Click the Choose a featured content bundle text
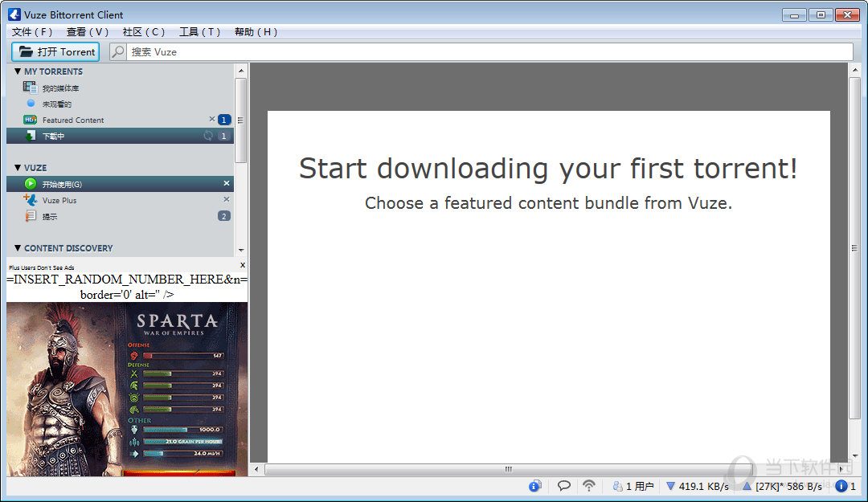This screenshot has height=502, width=868. 548,203
